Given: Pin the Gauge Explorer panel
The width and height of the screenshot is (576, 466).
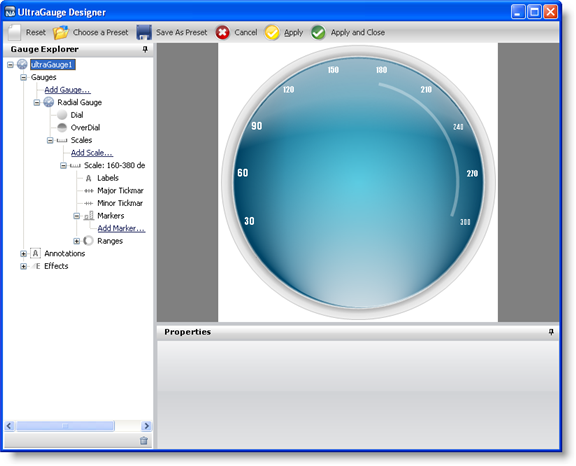Looking at the screenshot, I should pos(145,49).
